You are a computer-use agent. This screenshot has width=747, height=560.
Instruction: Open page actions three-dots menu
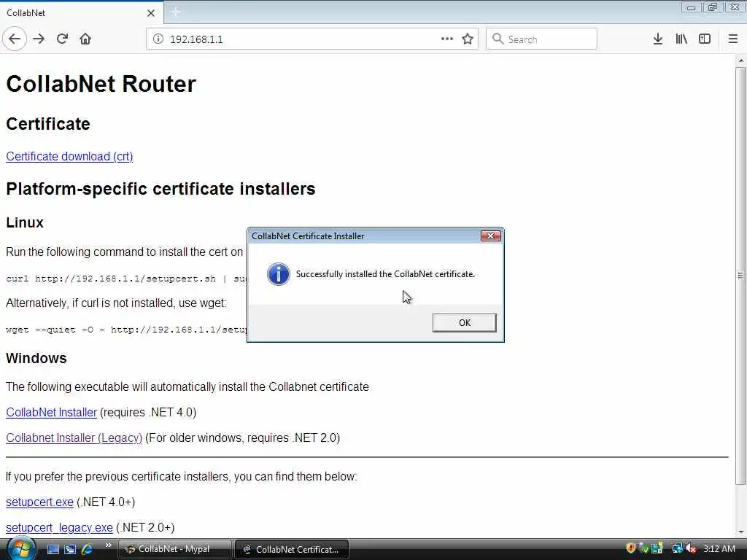(447, 39)
